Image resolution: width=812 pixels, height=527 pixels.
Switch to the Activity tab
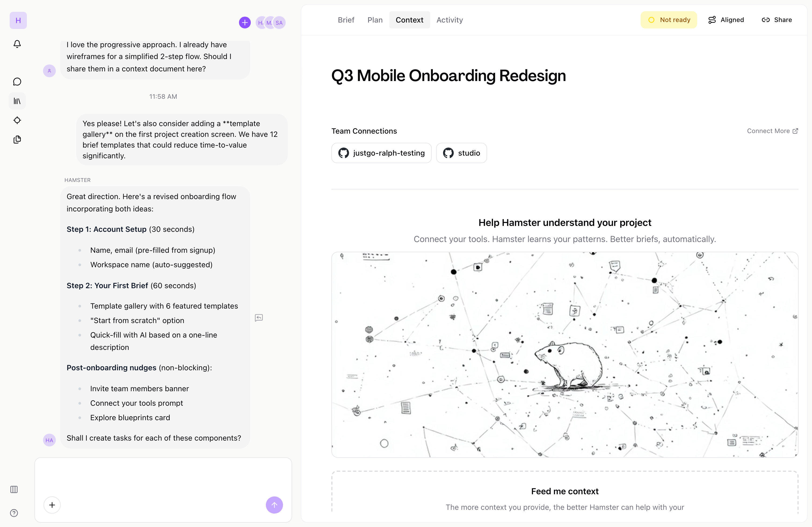click(449, 20)
